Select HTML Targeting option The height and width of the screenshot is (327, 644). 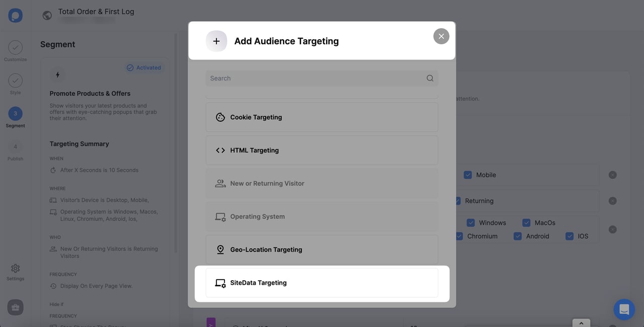[321, 150]
